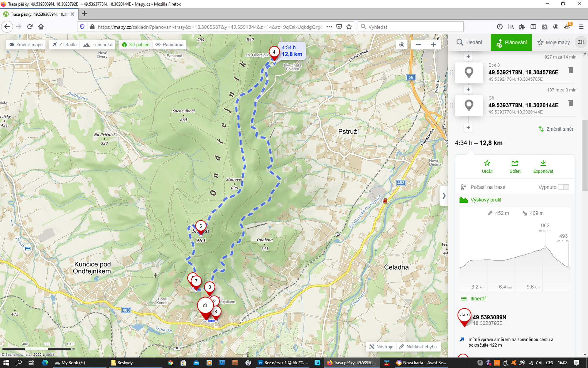This screenshot has width=588, height=368.
Task: Click the side panel vertical scrollbar
Action: pos(585,155)
